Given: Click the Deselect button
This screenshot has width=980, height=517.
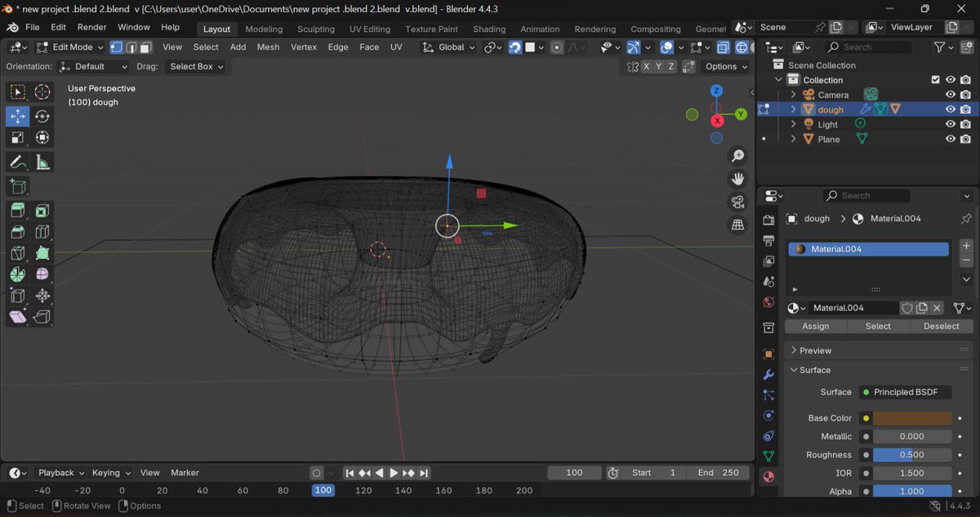Looking at the screenshot, I should pos(941,326).
